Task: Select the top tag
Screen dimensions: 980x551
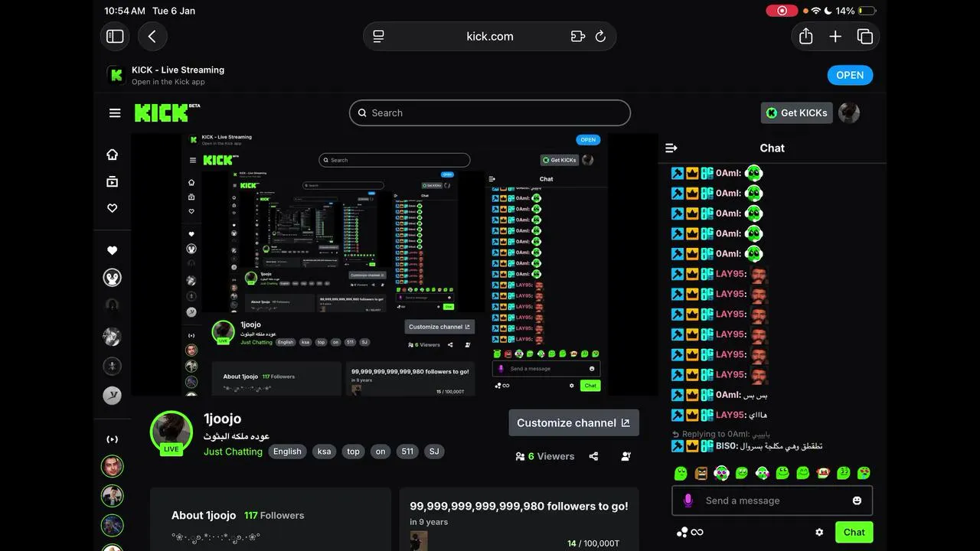Action: [353, 452]
